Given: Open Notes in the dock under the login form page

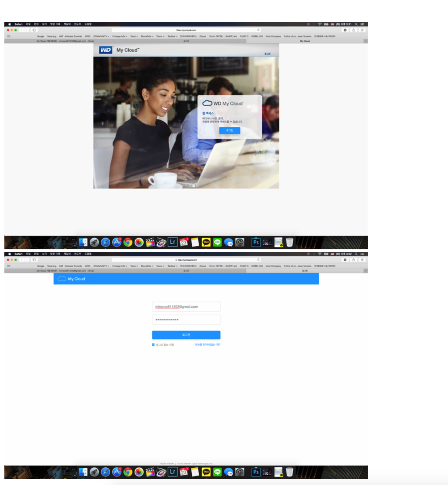Looking at the screenshot, I should pos(195,472).
